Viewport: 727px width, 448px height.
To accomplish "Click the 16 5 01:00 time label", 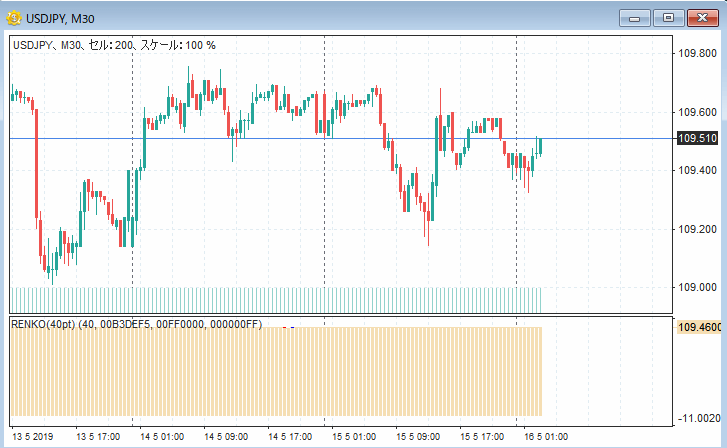I will (545, 437).
